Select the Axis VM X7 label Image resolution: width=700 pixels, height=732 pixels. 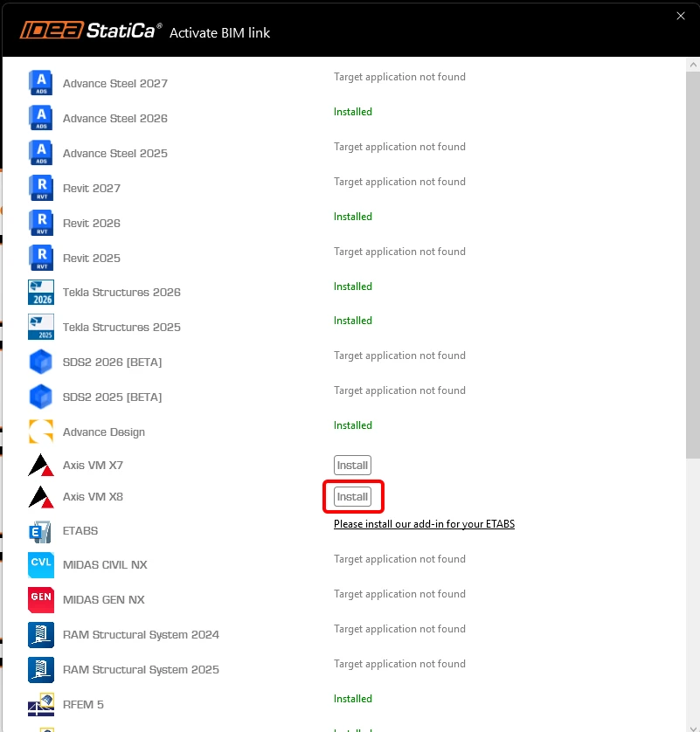click(93, 466)
